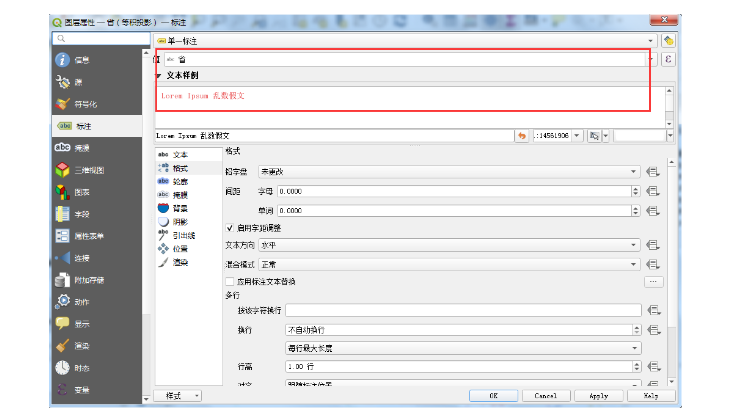The image size is (734, 416).
Task: Select the 轮廓 buffer tab
Action: click(189, 182)
